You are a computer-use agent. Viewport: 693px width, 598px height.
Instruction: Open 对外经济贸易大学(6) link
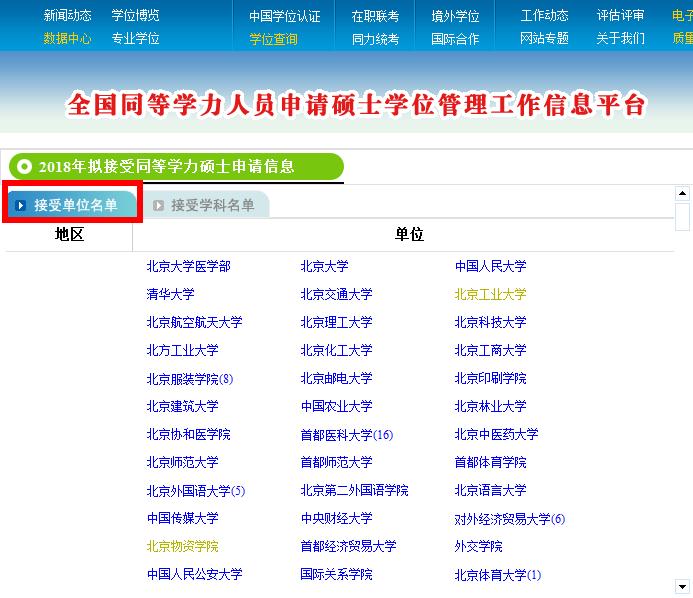coord(509,519)
